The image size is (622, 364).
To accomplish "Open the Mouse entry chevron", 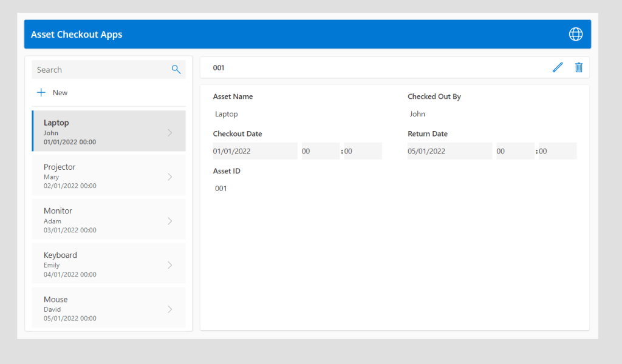I will (170, 309).
